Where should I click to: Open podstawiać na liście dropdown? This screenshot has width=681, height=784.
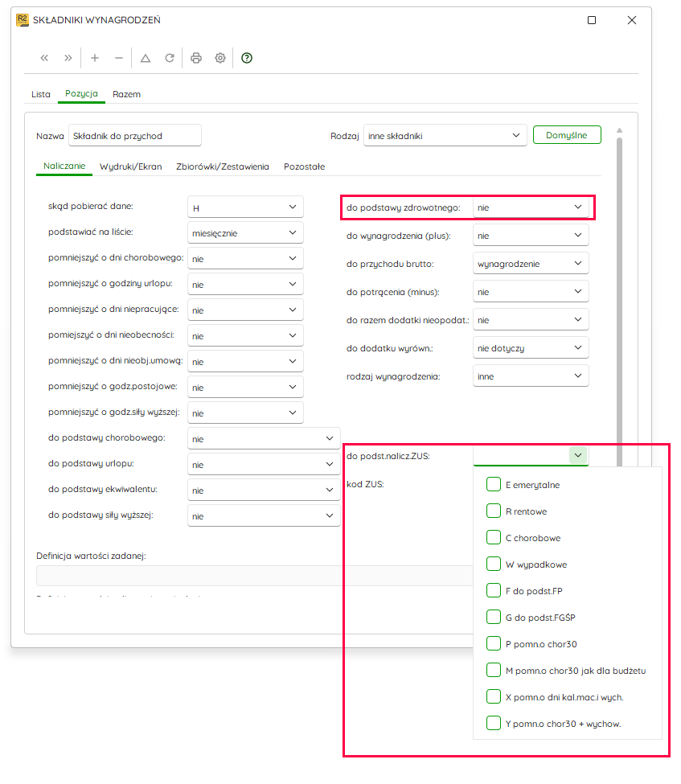point(245,233)
